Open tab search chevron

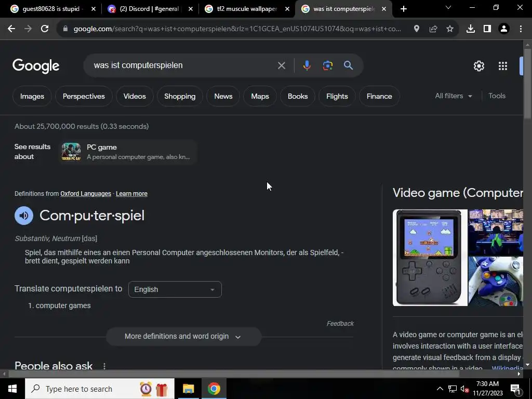(x=448, y=7)
